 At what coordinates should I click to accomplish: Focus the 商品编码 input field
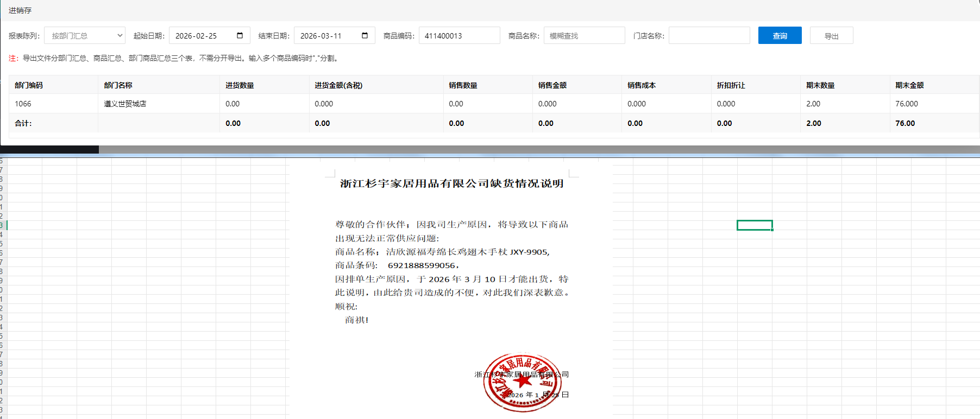(x=459, y=36)
